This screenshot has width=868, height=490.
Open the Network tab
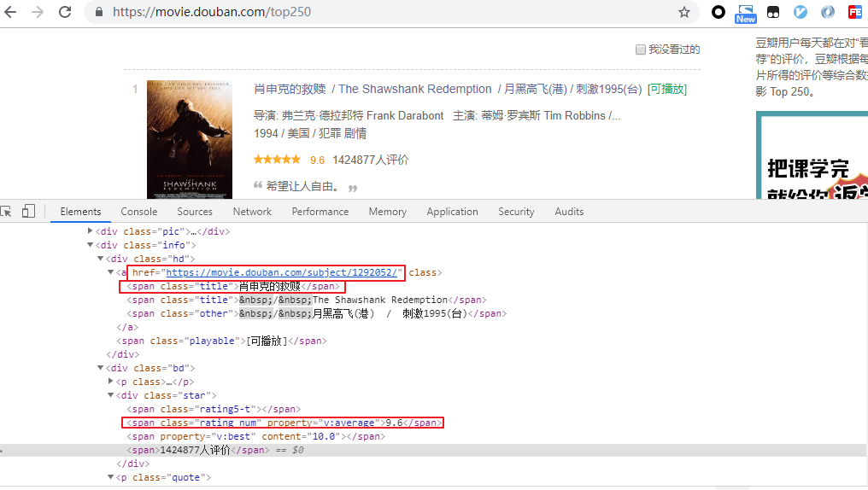[252, 211]
